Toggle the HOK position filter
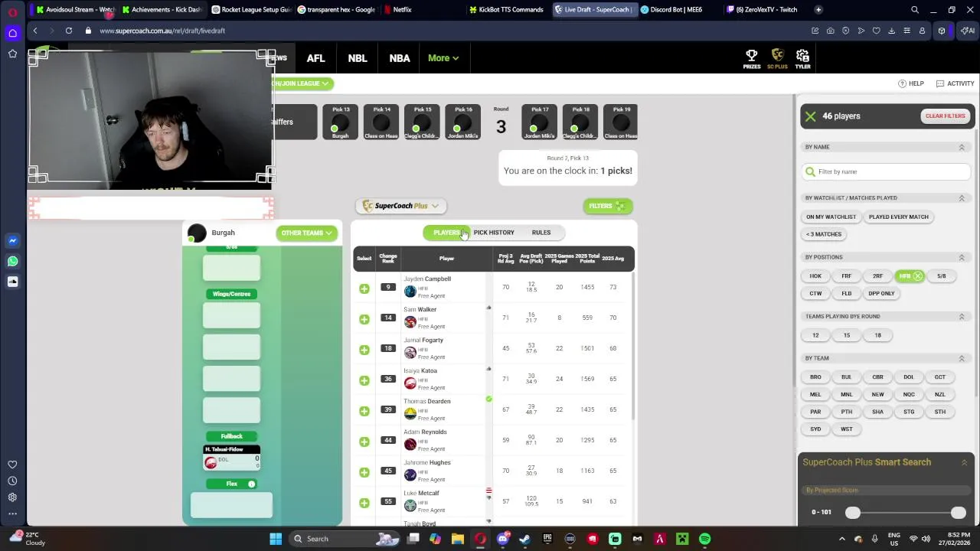980x551 pixels. pyautogui.click(x=815, y=276)
